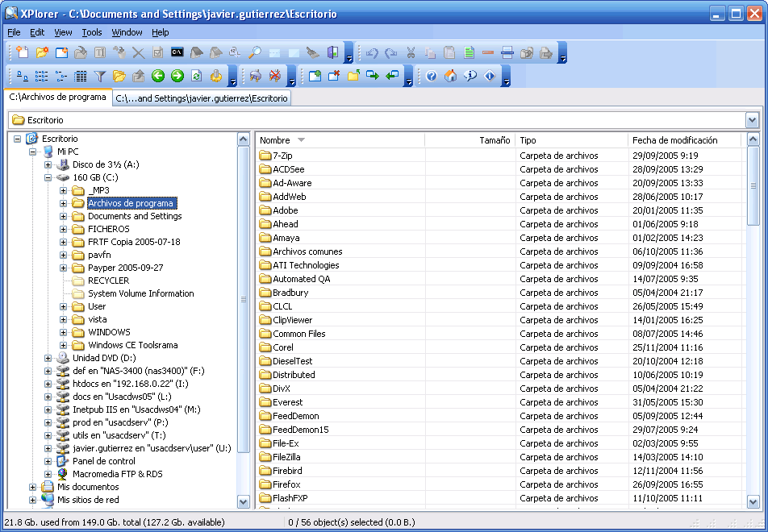The height and width of the screenshot is (532, 768).
Task: Click the speech bubble info icon
Action: [470, 76]
